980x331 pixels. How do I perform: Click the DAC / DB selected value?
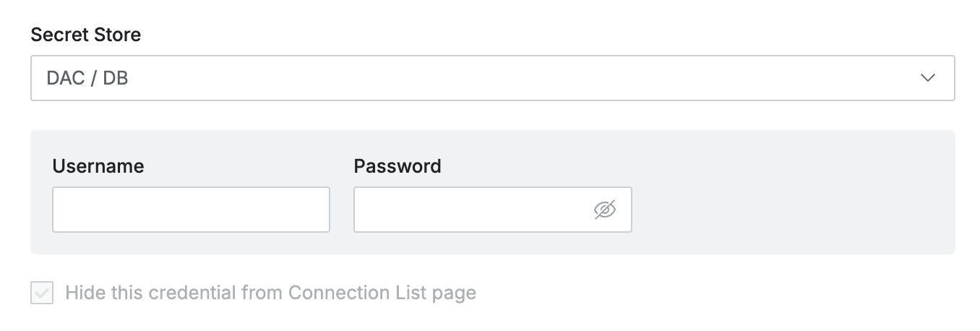point(87,78)
